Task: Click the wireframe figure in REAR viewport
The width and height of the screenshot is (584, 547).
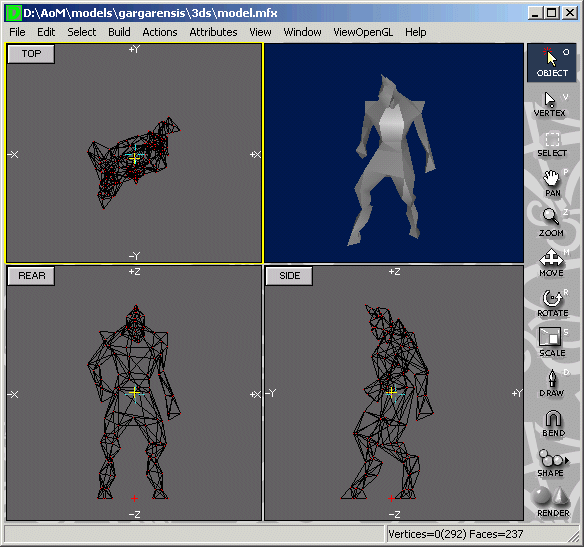Action: [x=134, y=402]
